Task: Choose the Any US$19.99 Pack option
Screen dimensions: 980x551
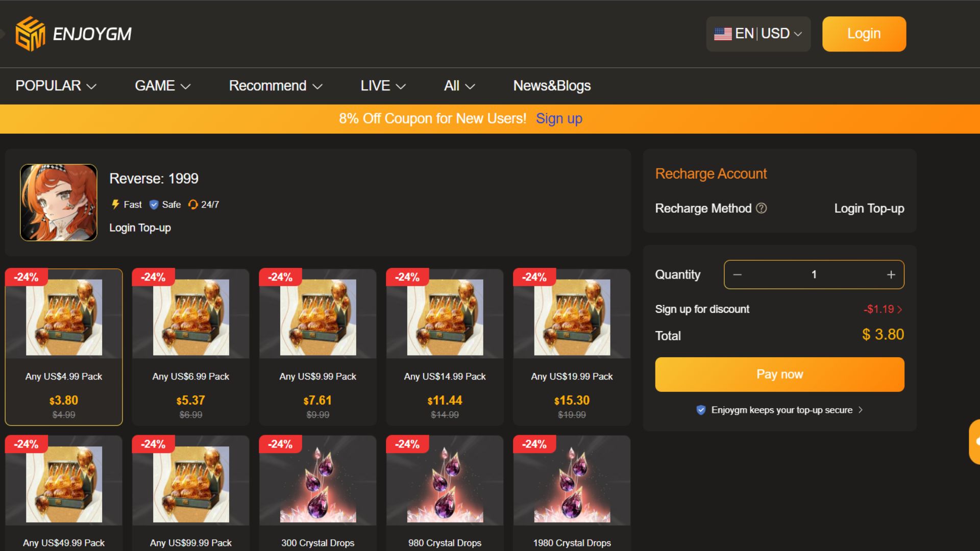Action: tap(572, 347)
